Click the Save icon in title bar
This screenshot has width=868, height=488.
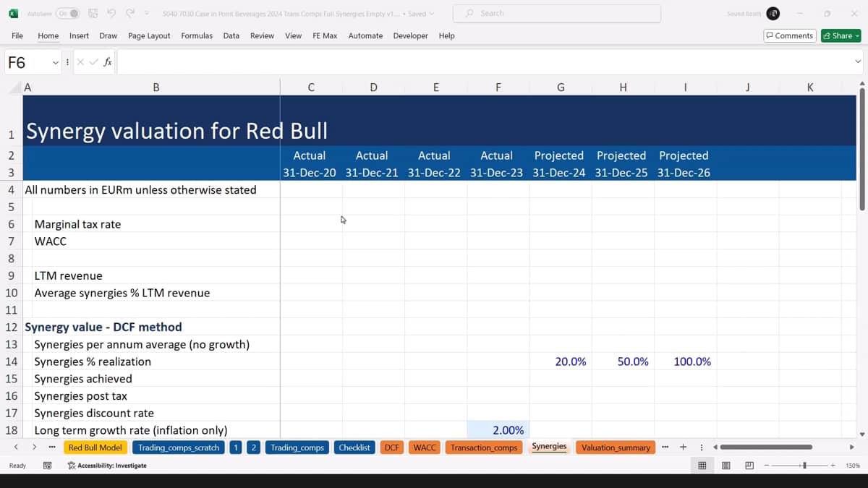click(93, 13)
